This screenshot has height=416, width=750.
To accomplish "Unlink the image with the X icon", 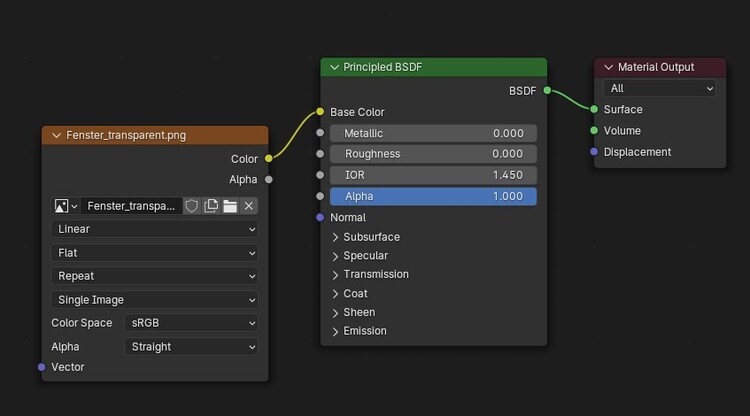I will click(249, 206).
